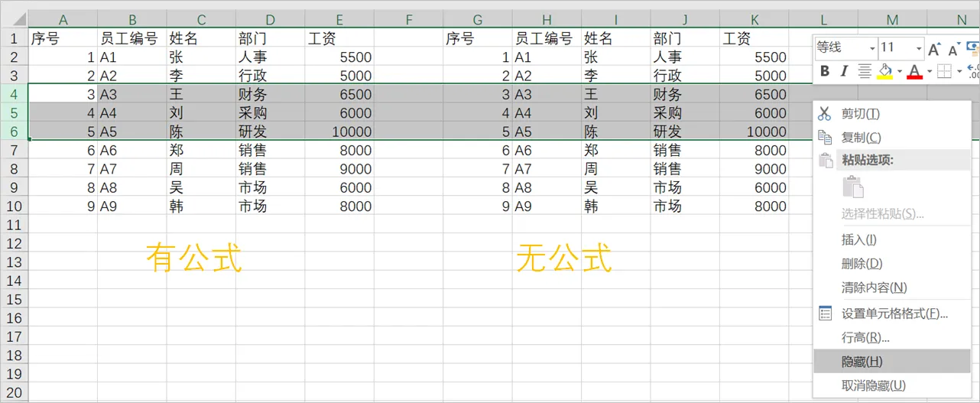This screenshot has width=980, height=403.
Task: Click cell A1 containing 序号
Action: point(63,37)
